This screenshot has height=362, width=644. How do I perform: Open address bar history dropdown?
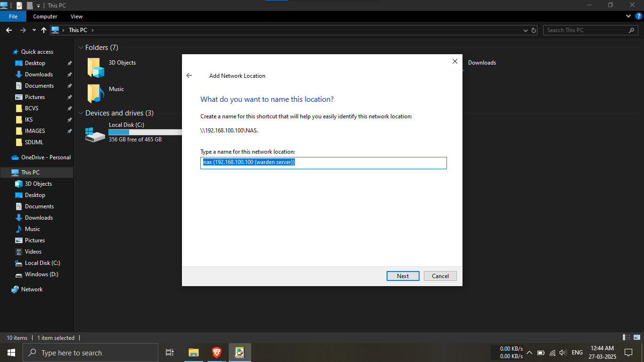coord(526,30)
